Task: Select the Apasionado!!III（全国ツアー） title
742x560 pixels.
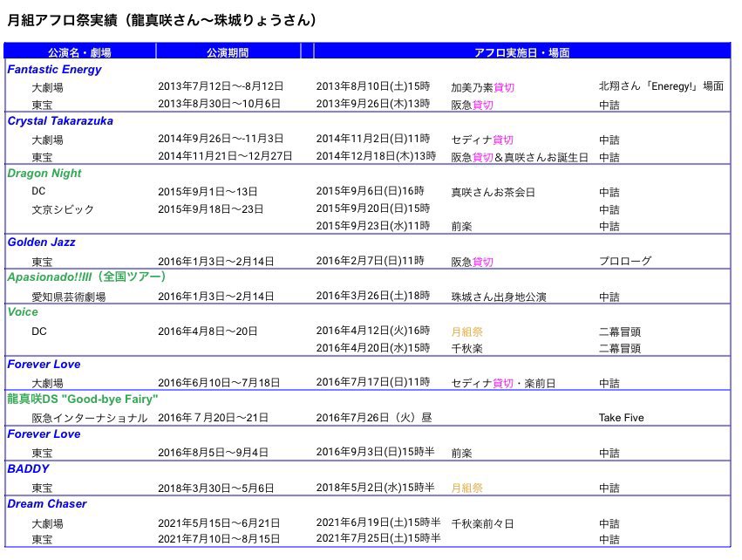Action: 86,277
